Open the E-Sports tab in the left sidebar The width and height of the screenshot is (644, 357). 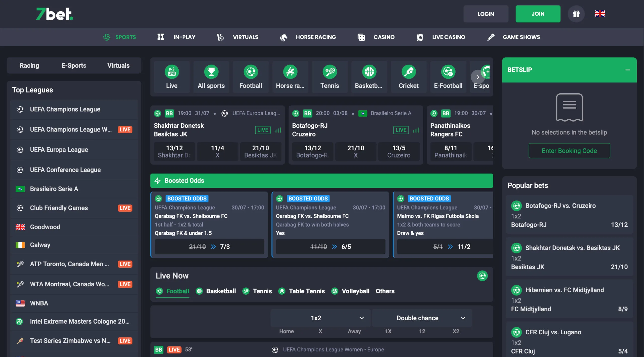pyautogui.click(x=74, y=65)
